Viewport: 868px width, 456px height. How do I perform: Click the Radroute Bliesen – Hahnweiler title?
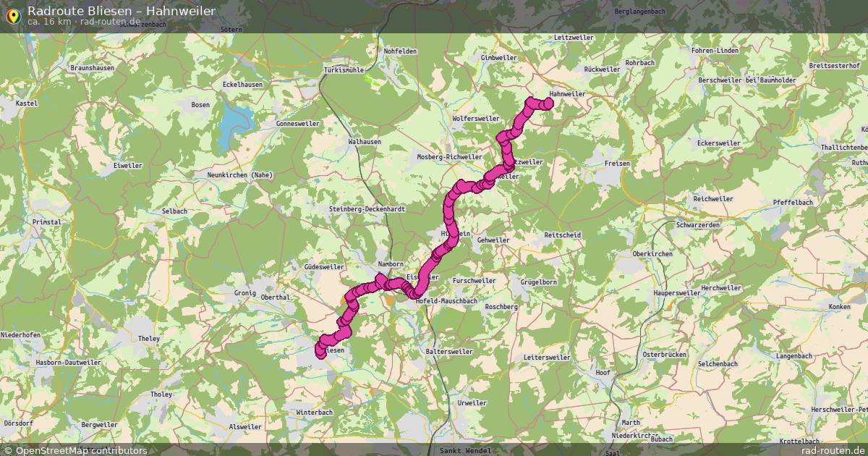(x=121, y=10)
